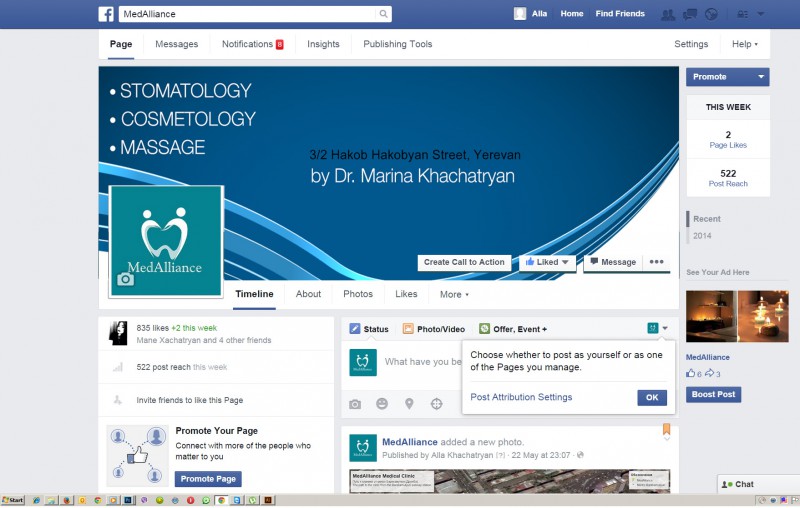Open page Settings
Image resolution: width=800 pixels, height=508 pixels.
tap(691, 44)
